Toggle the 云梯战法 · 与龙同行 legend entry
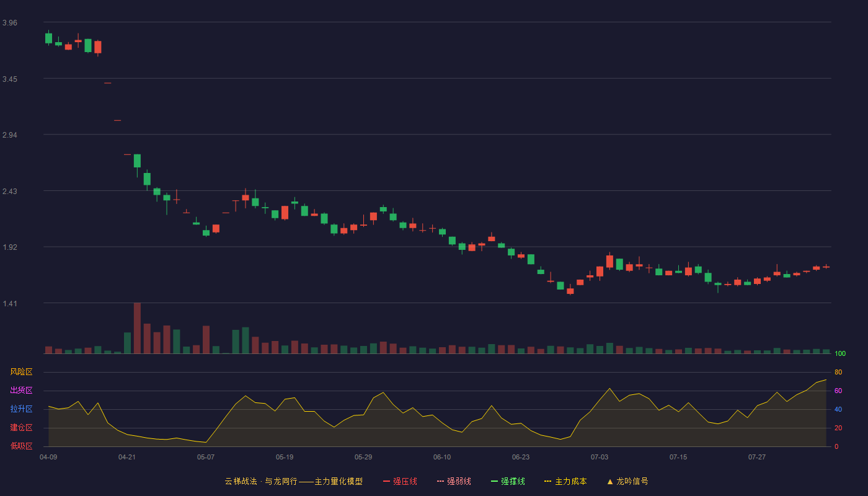Image resolution: width=868 pixels, height=496 pixels. coord(294,481)
